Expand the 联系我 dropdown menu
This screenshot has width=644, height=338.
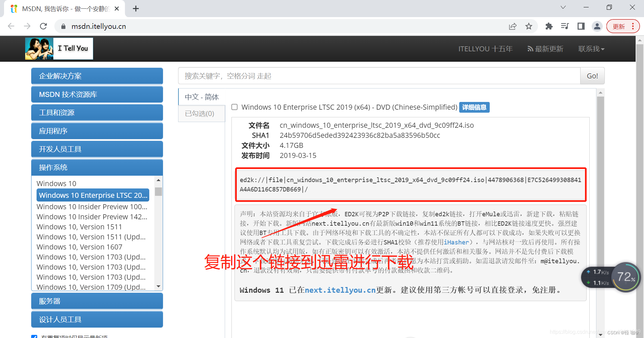[591, 49]
